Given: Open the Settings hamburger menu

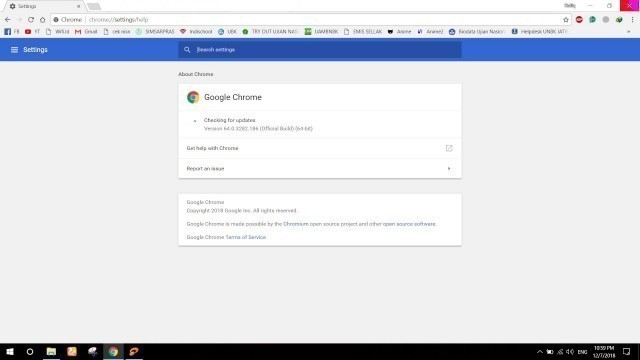Looking at the screenshot, I should [x=14, y=50].
